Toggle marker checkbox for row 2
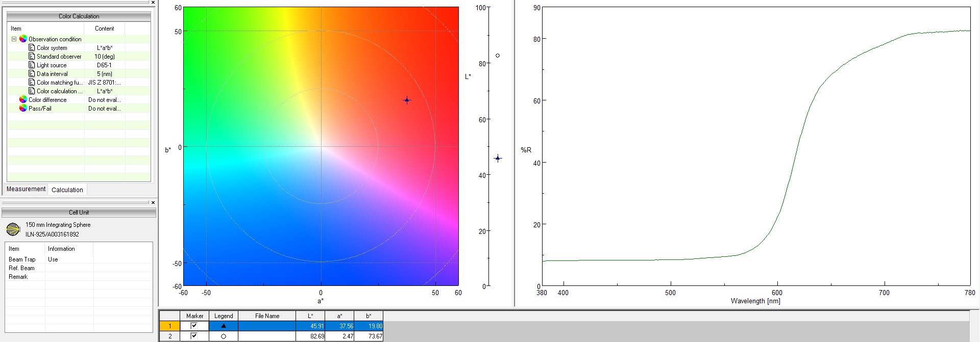The image size is (980, 342). pos(194,336)
